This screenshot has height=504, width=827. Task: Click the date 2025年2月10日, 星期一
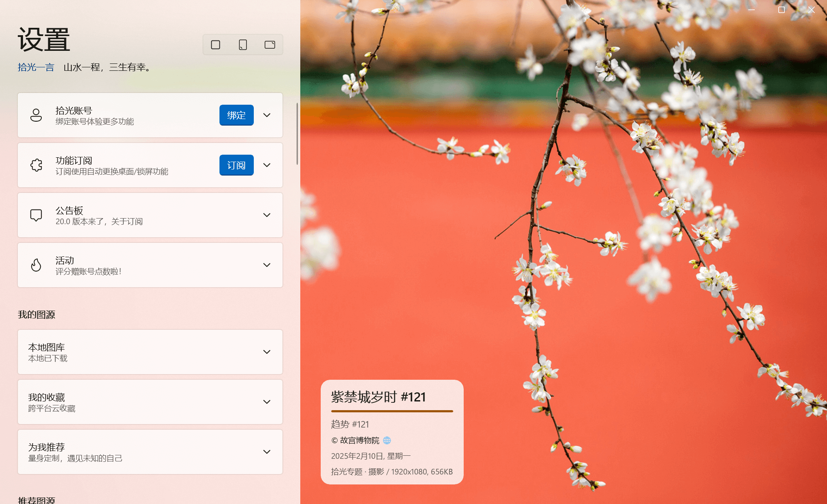[371, 456]
